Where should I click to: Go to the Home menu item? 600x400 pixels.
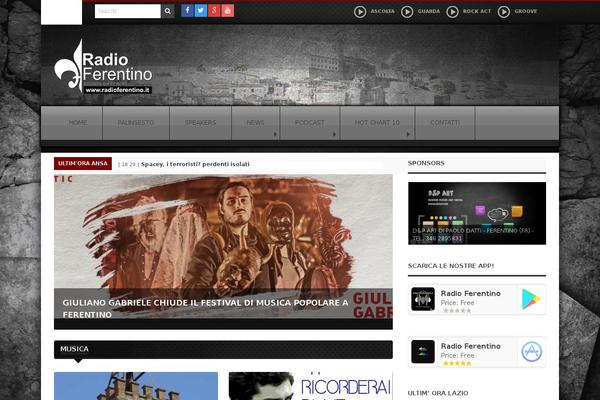(x=78, y=122)
